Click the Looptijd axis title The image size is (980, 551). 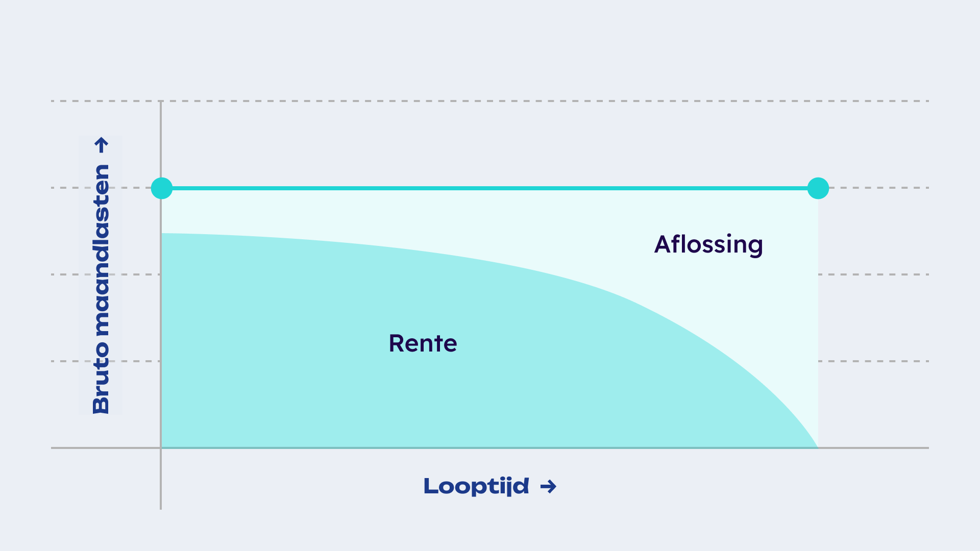click(476, 486)
